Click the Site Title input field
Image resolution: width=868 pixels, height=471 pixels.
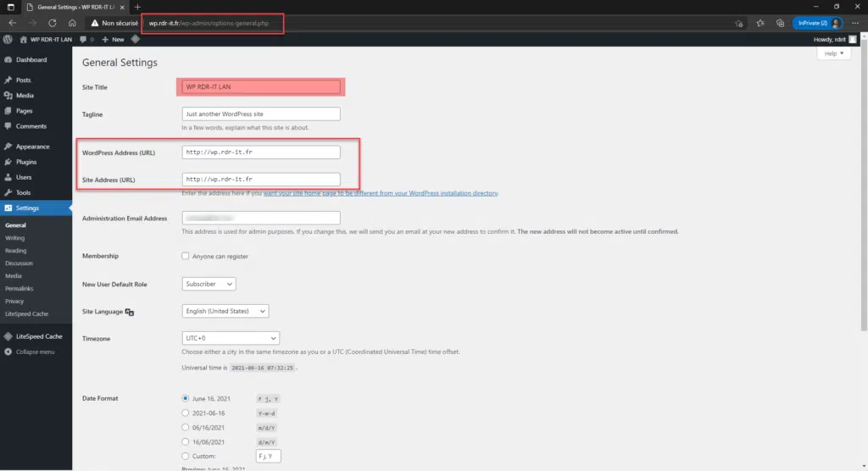point(261,87)
